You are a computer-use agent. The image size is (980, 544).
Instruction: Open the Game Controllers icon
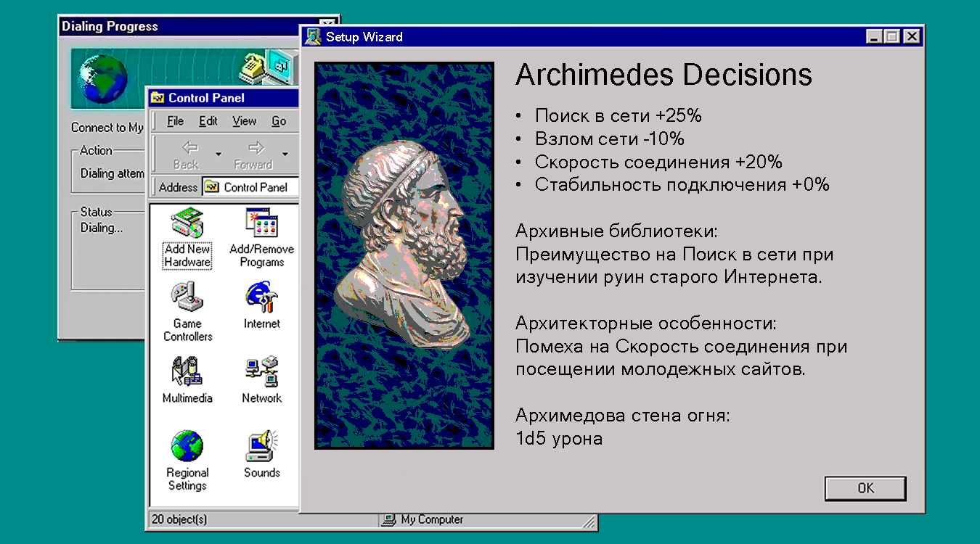(x=187, y=297)
